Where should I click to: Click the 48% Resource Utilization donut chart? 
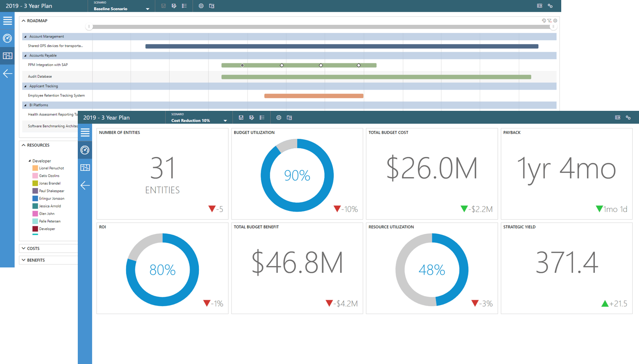click(x=432, y=270)
